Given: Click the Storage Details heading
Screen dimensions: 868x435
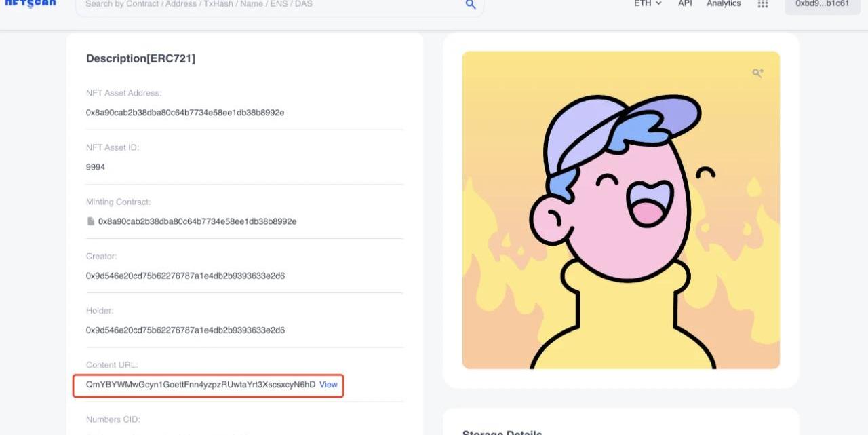Looking at the screenshot, I should [x=502, y=432].
